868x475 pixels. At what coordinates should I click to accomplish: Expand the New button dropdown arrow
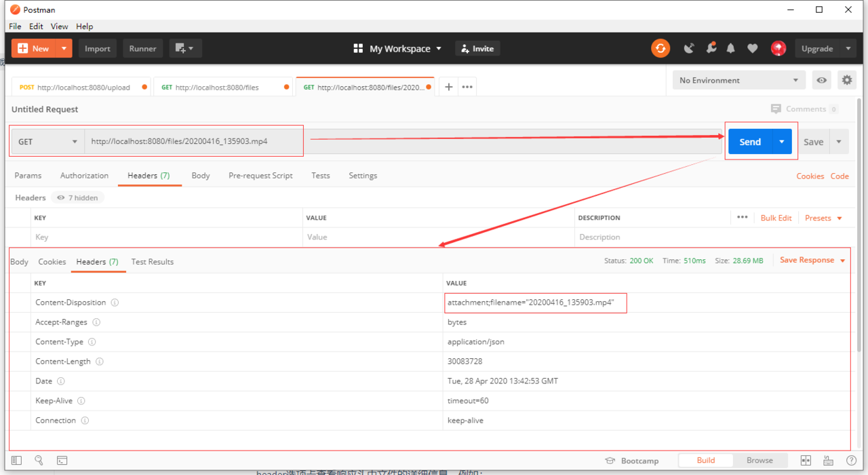[64, 48]
